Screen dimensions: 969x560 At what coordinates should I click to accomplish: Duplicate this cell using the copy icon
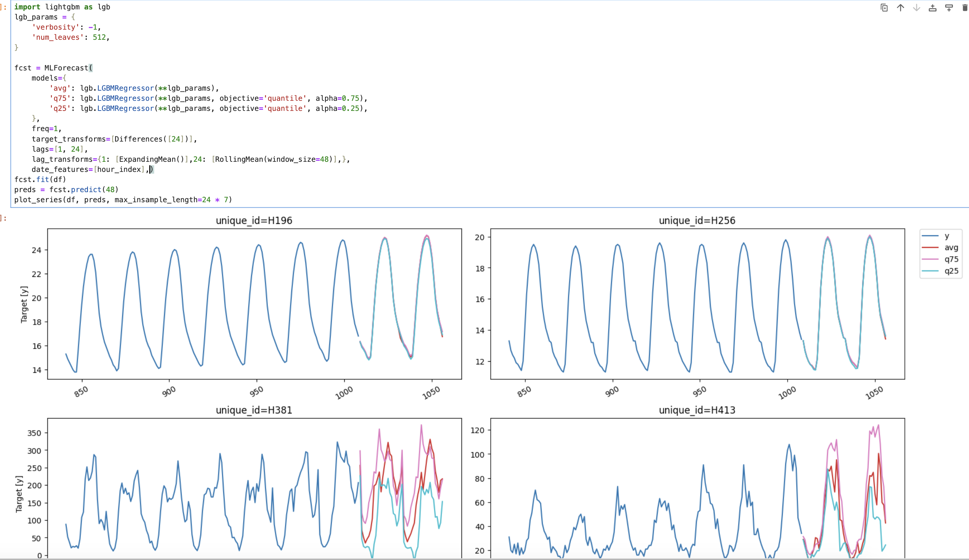click(884, 8)
